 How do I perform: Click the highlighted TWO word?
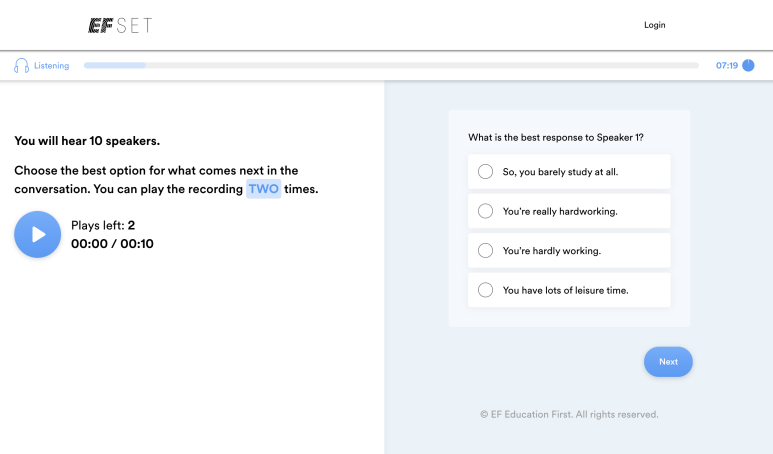coord(263,189)
